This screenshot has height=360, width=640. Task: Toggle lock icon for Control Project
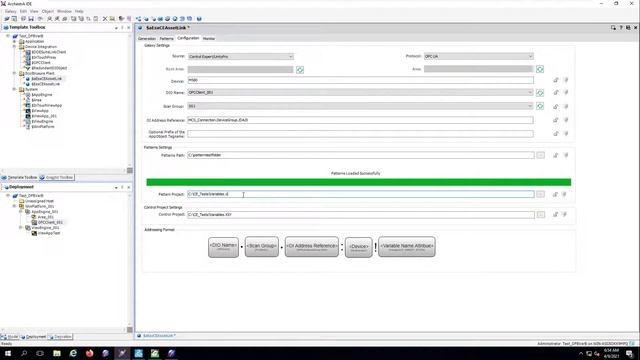click(555, 214)
